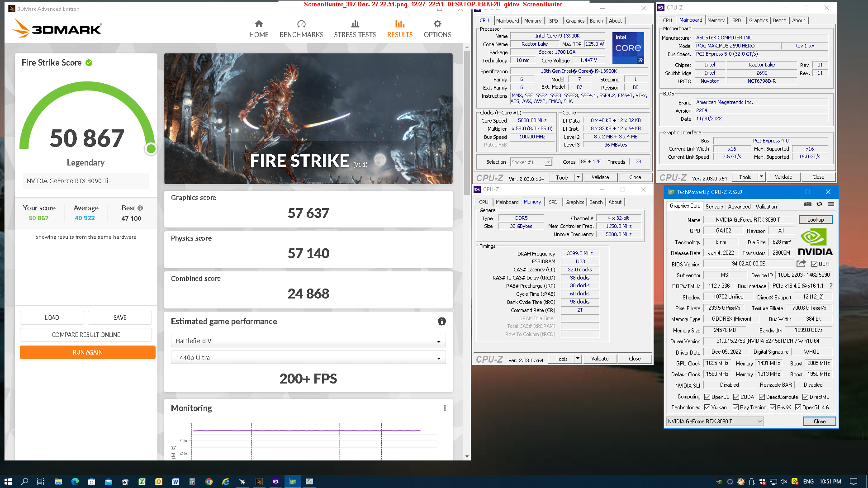
Task: Click the Estimated game performance info icon
Action: 442,321
